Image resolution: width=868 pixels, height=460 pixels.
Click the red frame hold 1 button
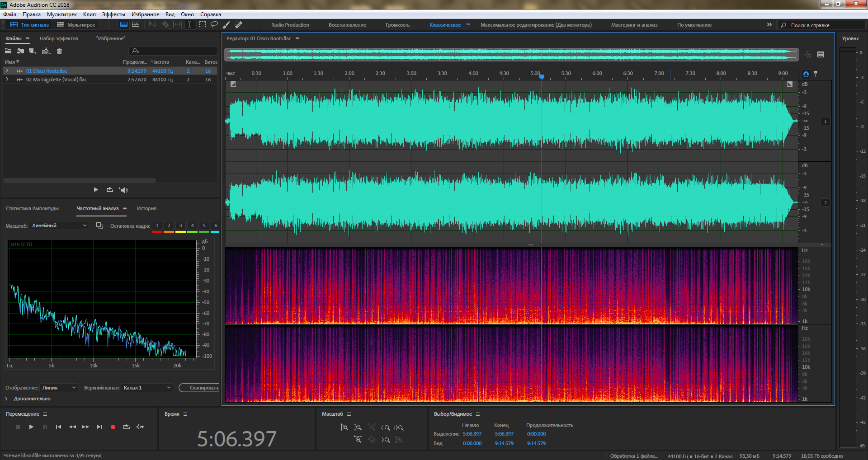pos(157,226)
